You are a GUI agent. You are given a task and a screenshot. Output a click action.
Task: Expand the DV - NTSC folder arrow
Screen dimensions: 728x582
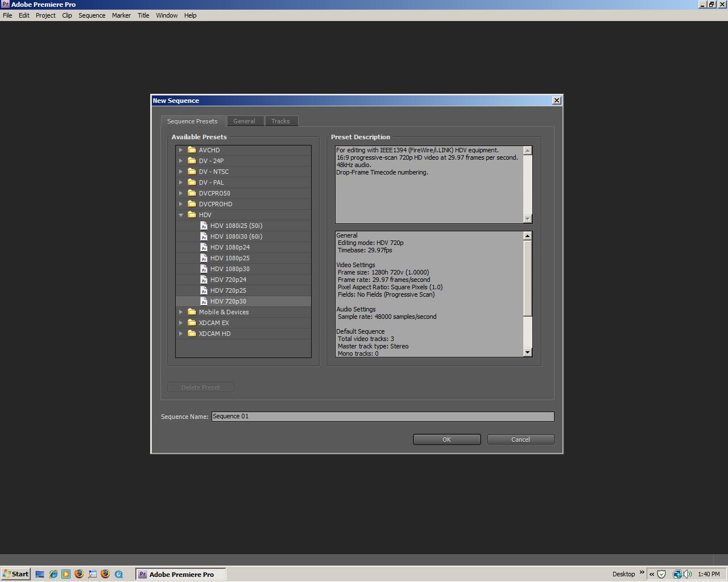[181, 172]
